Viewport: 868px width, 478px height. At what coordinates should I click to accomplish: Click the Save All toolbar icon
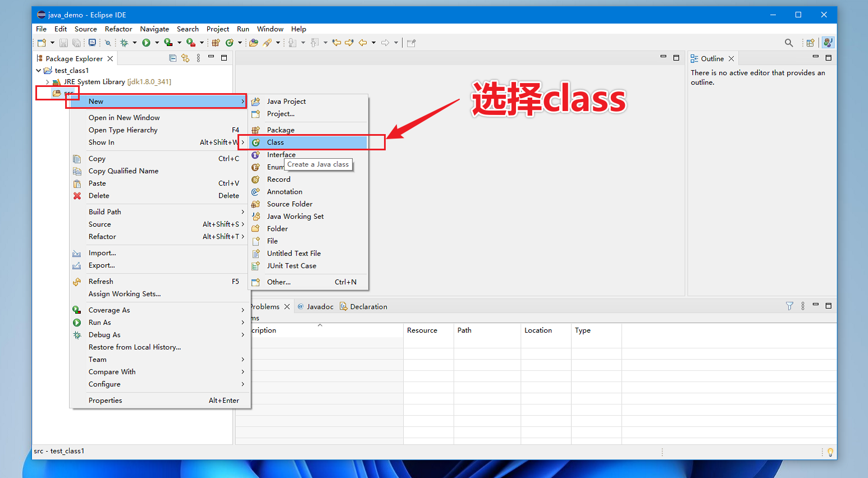[77, 43]
